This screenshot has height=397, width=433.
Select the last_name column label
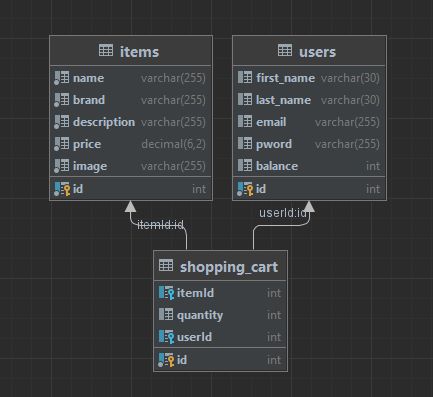(x=283, y=100)
